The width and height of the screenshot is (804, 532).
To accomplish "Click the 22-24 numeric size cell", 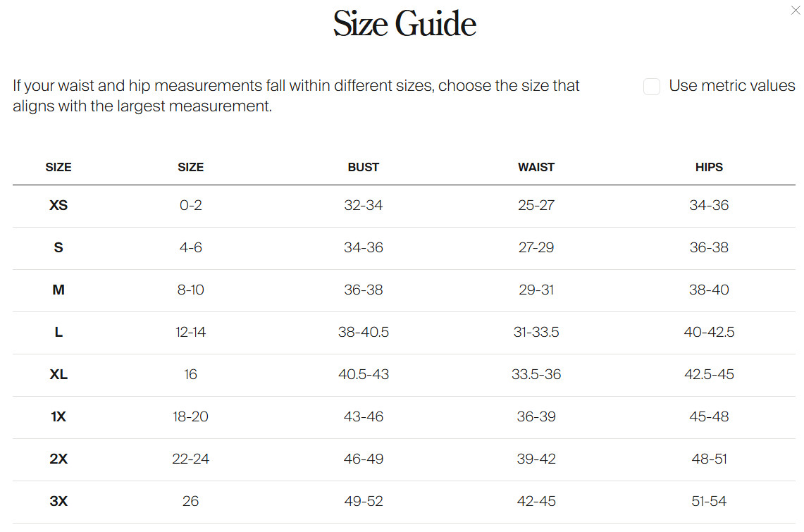I will tap(190, 459).
